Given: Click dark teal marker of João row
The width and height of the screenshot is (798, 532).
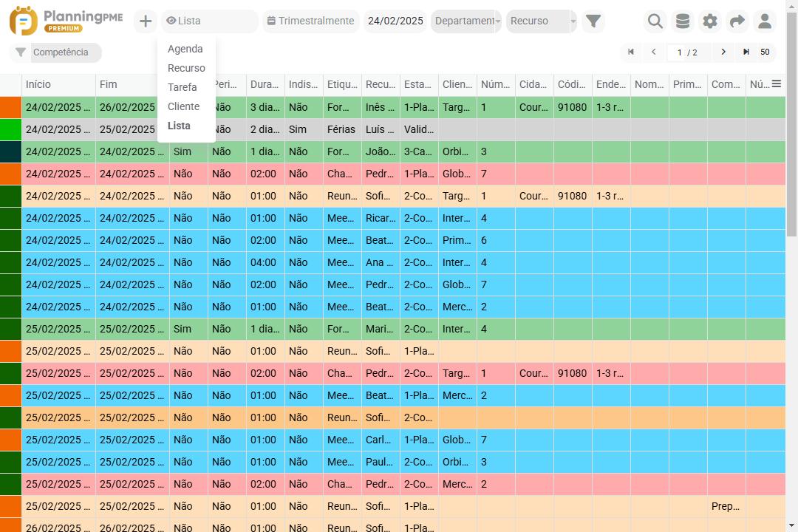Looking at the screenshot, I should click(10, 151).
